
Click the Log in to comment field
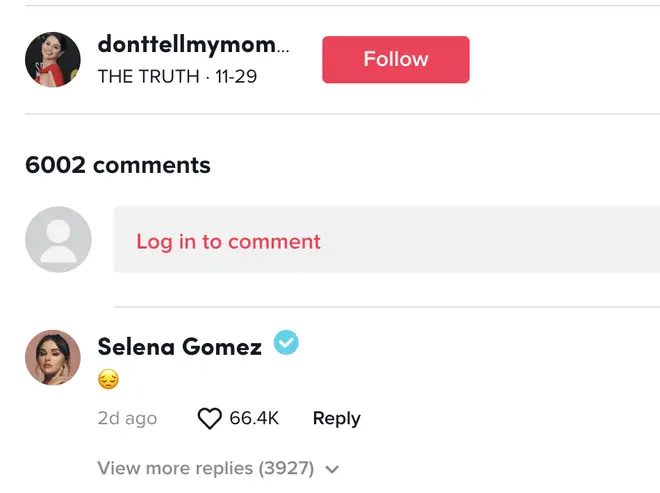[386, 240]
